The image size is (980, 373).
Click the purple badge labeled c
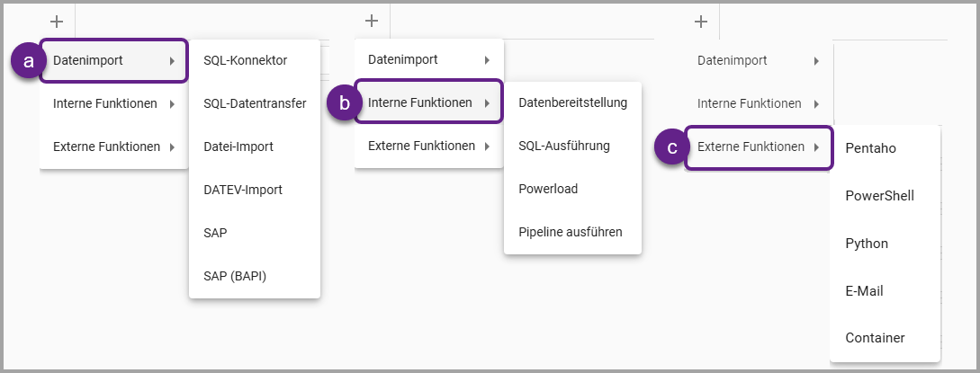(x=672, y=147)
